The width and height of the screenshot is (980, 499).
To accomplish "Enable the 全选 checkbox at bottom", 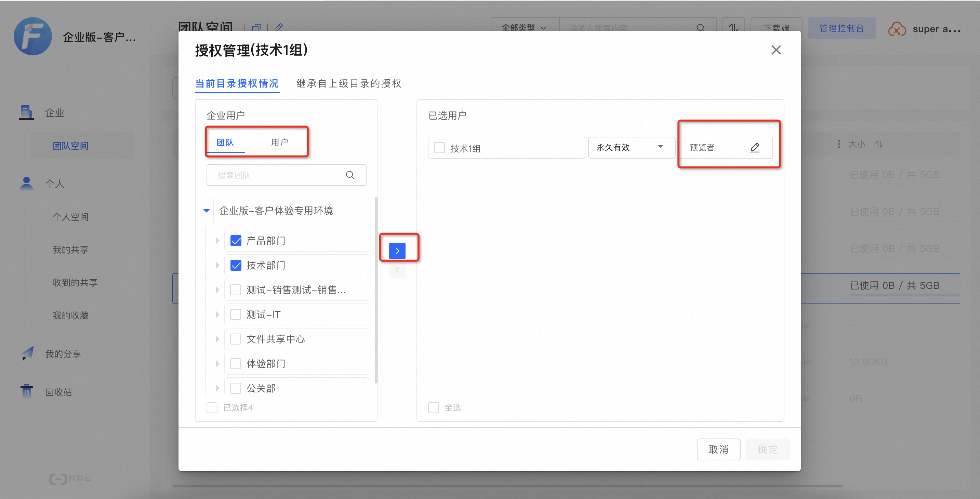I will [x=433, y=408].
